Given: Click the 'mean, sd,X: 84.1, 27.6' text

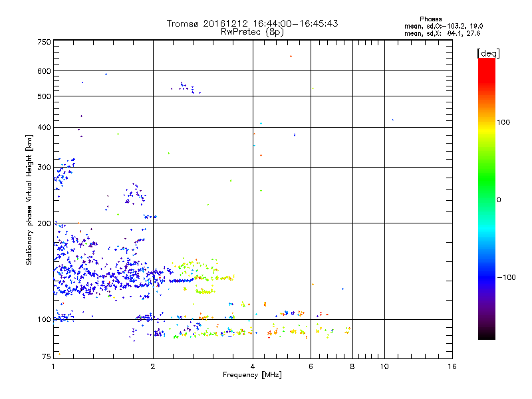Looking at the screenshot, I should point(442,33).
